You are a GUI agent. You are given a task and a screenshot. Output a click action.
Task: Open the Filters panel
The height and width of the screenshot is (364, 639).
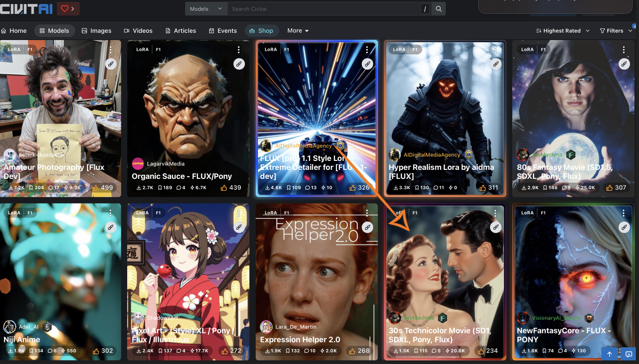(x=615, y=31)
